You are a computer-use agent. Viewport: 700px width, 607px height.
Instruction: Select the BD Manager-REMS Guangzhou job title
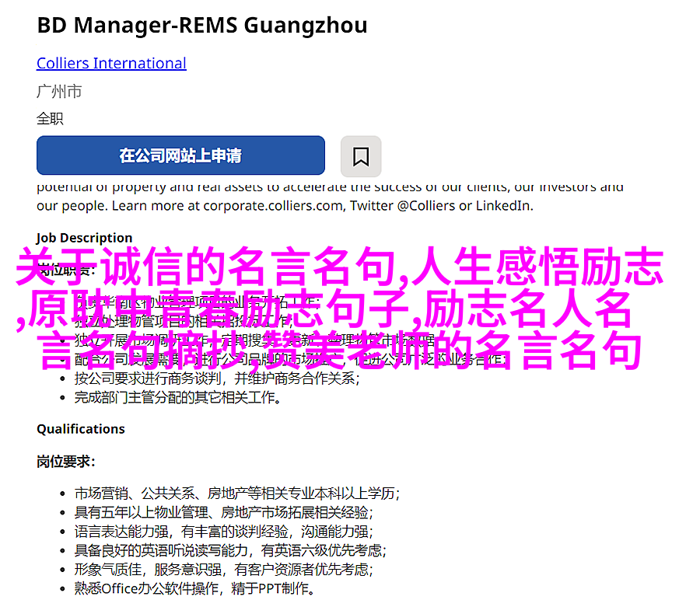202,25
